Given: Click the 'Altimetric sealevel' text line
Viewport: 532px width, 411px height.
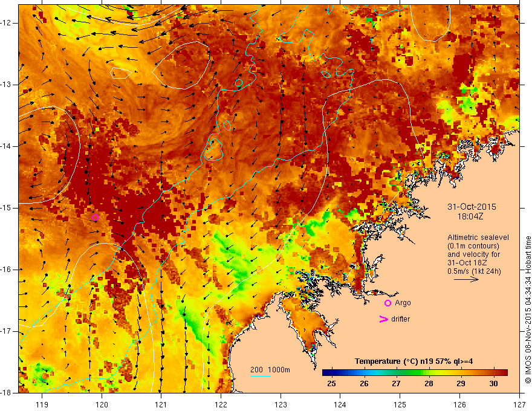Looking at the screenshot, I should click(x=478, y=238).
